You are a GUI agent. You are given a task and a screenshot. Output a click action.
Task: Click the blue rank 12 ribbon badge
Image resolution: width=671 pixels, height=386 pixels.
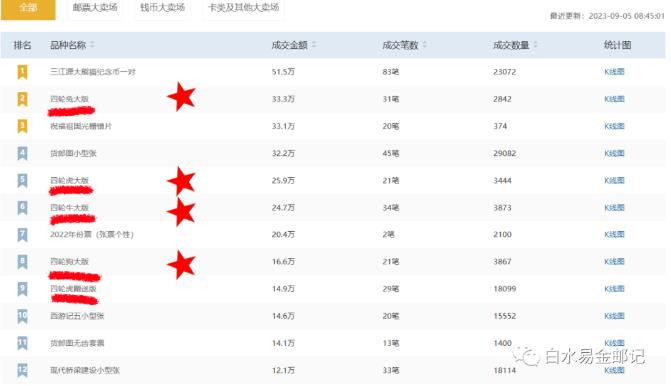[x=22, y=370]
